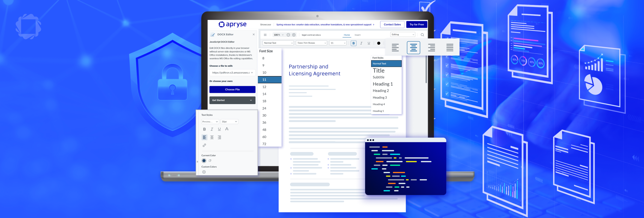This screenshot has height=218, width=644.
Task: Select right align in enlarged alignment bar
Action: coord(431,48)
